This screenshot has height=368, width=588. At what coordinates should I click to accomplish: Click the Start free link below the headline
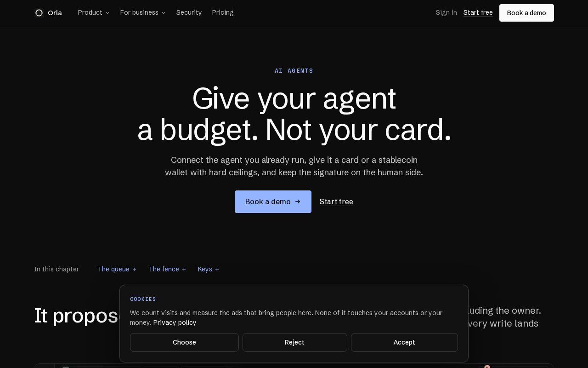tap(336, 201)
